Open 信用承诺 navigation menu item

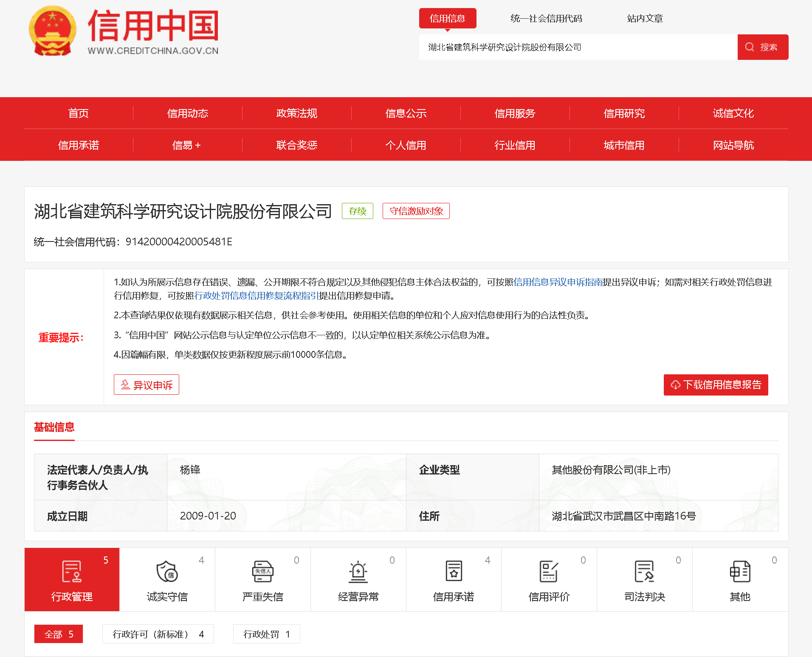click(79, 145)
